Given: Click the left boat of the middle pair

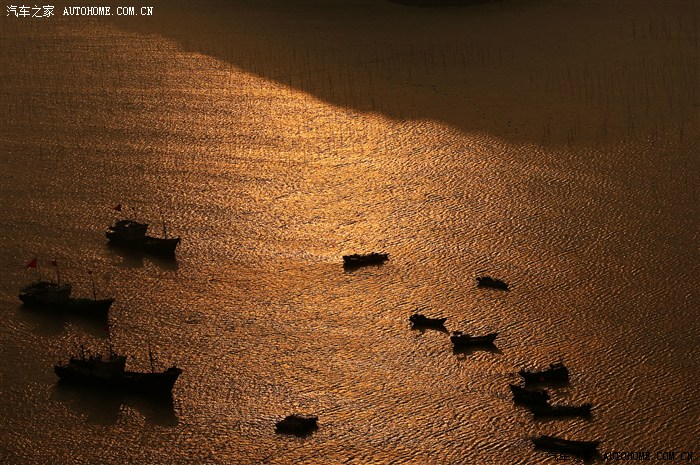Looking at the screenshot, I should click(x=427, y=320).
